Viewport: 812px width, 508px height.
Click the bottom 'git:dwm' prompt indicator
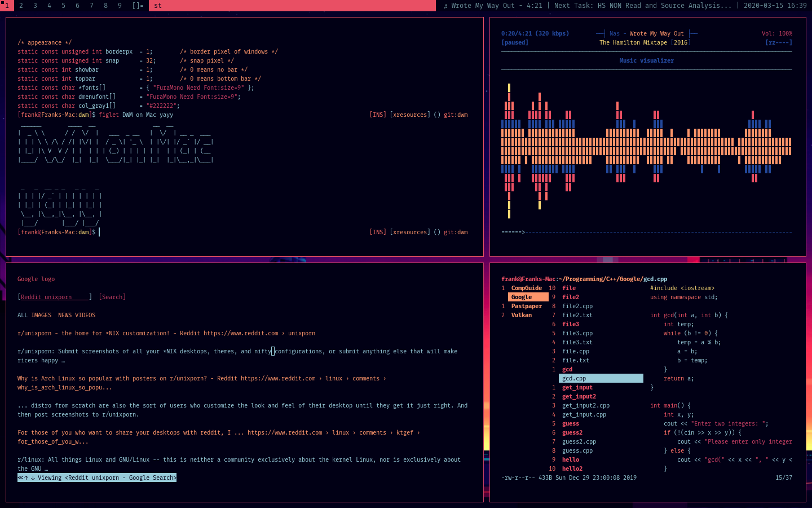click(x=456, y=232)
